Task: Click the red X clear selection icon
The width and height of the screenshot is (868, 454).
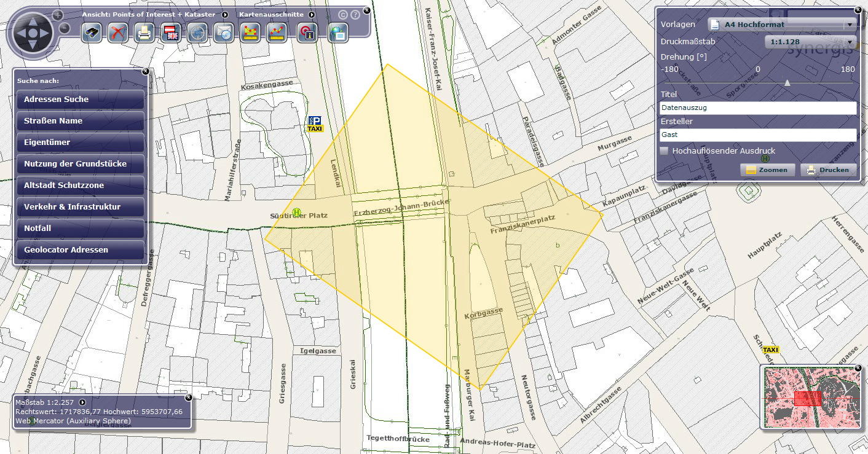Action: (x=117, y=33)
